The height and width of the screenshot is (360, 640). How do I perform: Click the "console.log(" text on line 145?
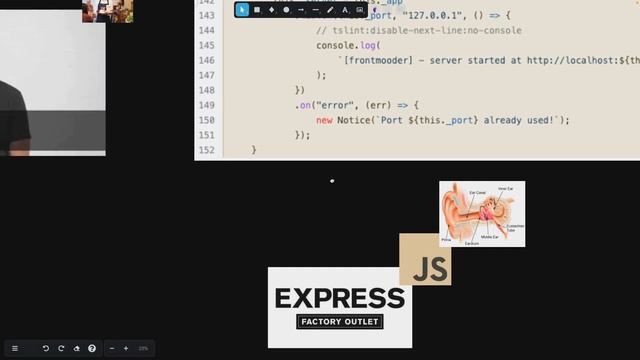click(x=348, y=45)
